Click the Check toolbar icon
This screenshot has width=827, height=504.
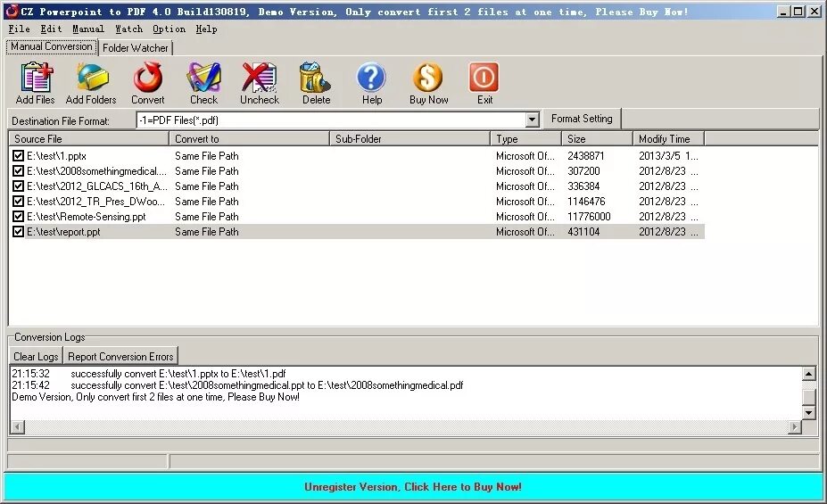(203, 78)
